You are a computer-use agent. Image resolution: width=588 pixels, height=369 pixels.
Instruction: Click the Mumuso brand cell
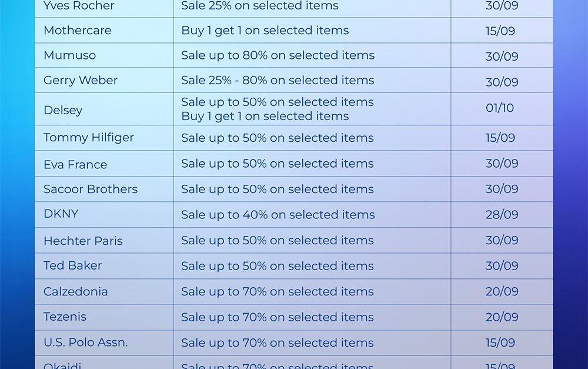click(x=69, y=55)
